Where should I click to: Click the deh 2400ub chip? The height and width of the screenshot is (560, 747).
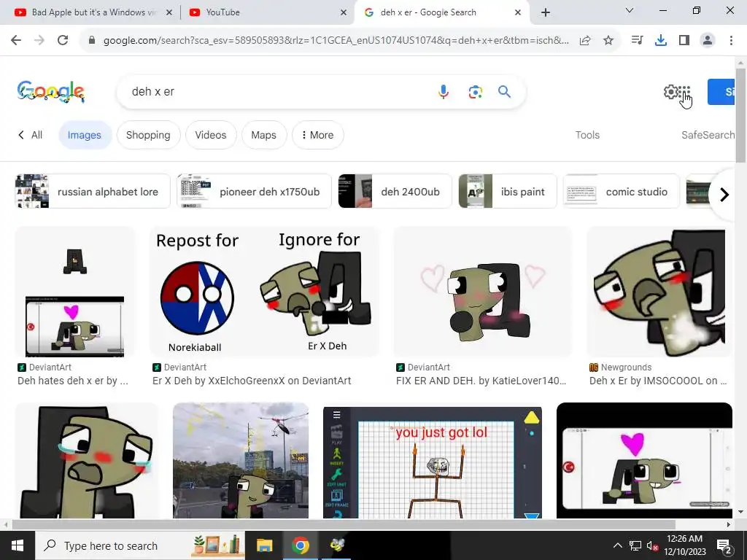(395, 192)
